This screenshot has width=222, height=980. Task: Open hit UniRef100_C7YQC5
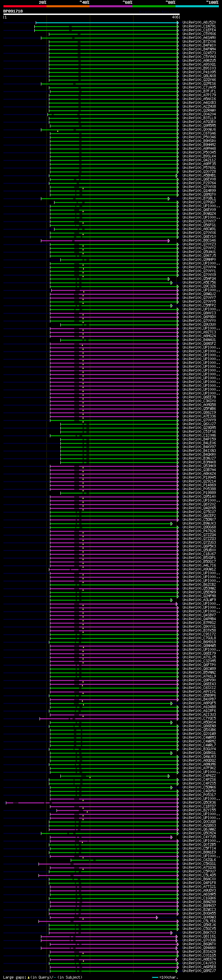(x=199, y=719)
